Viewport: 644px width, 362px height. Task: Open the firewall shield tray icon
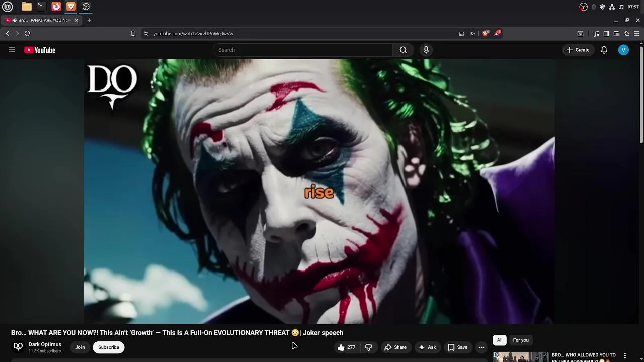click(602, 7)
